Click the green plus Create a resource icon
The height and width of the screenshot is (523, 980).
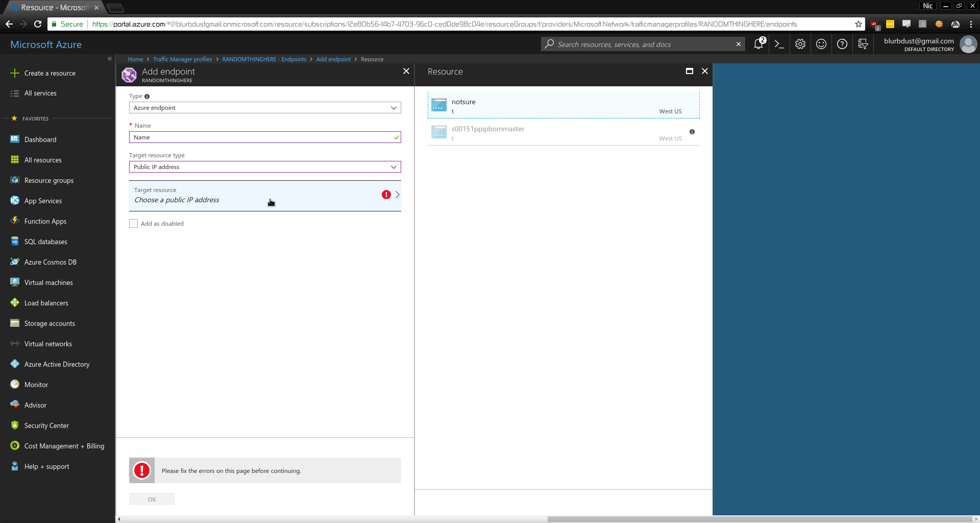pyautogui.click(x=15, y=73)
